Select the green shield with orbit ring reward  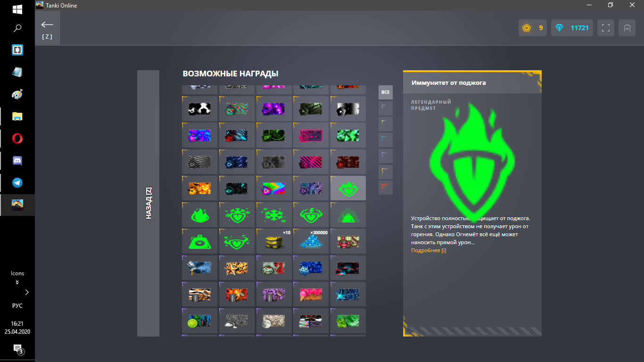click(x=237, y=241)
